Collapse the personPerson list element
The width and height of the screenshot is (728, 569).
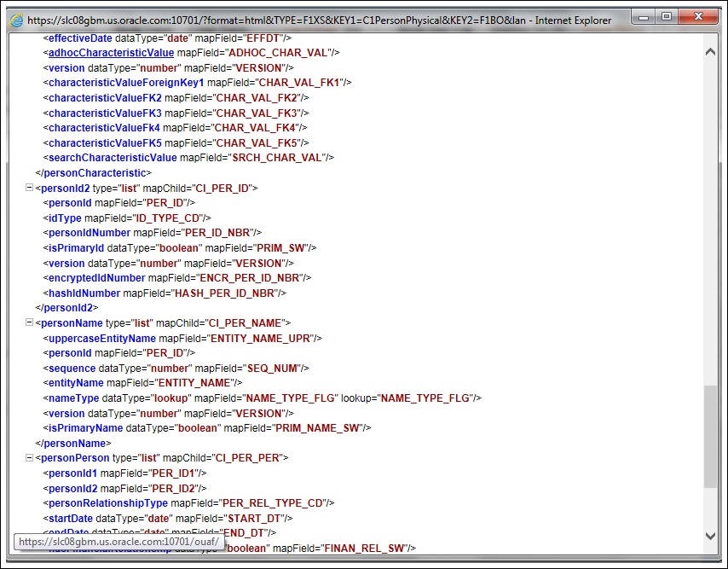click(x=29, y=458)
